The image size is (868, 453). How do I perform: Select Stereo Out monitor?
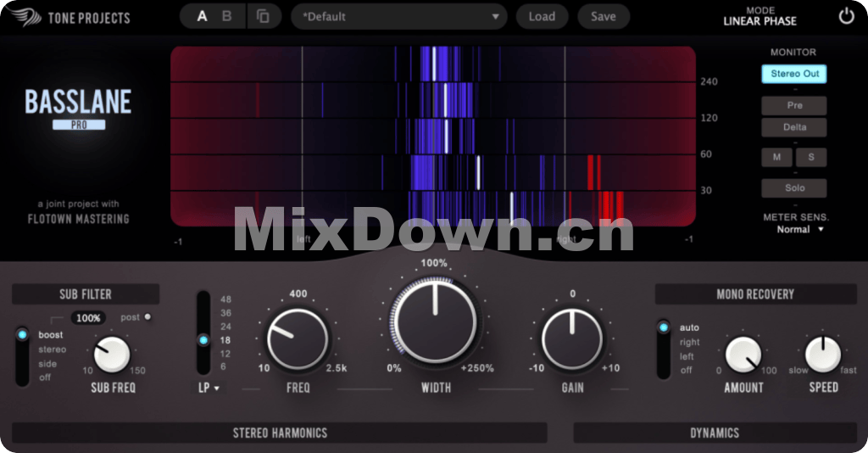click(x=794, y=74)
